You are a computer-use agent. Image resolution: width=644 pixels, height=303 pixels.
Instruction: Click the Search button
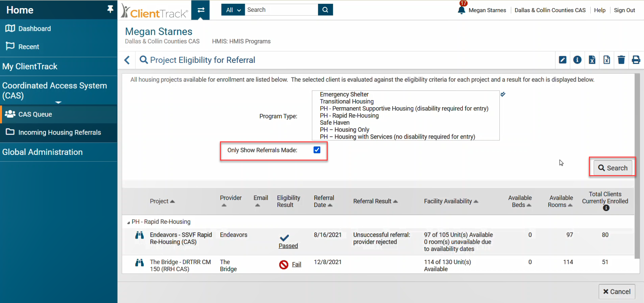coord(613,167)
